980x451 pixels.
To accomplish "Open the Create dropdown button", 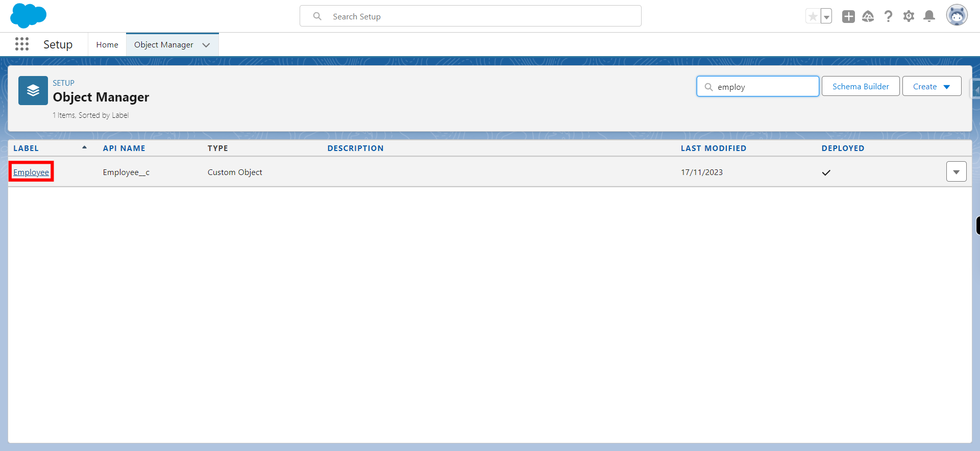I will [932, 86].
